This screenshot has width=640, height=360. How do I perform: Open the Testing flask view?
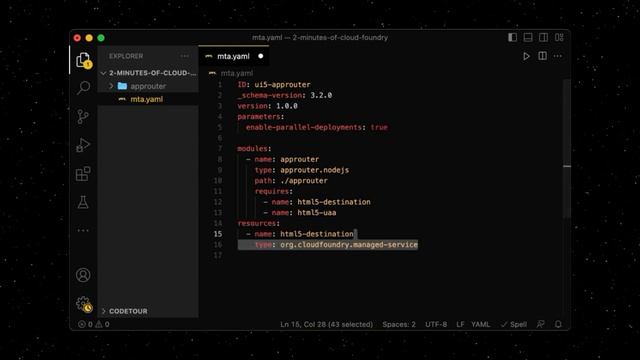(x=83, y=202)
